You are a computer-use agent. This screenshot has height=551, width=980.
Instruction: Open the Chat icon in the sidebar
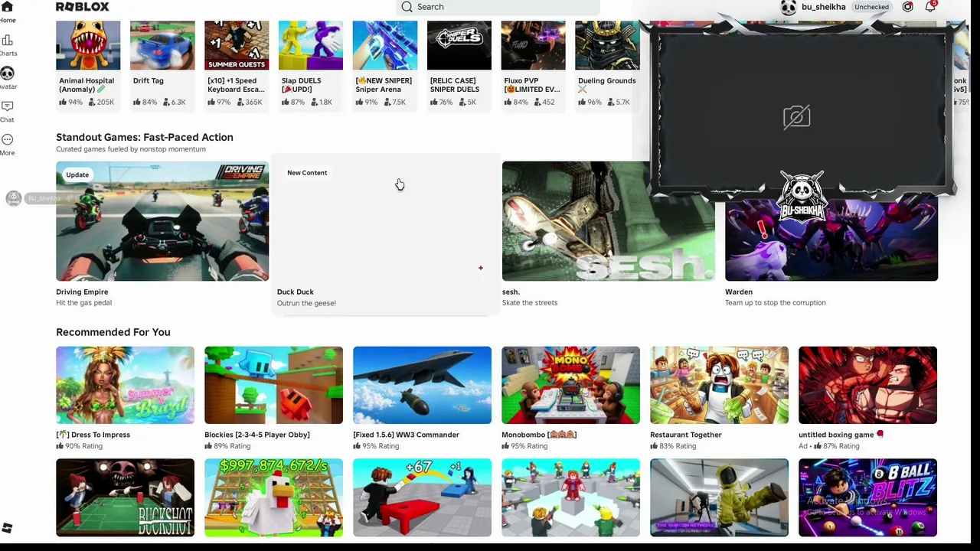click(x=7, y=106)
